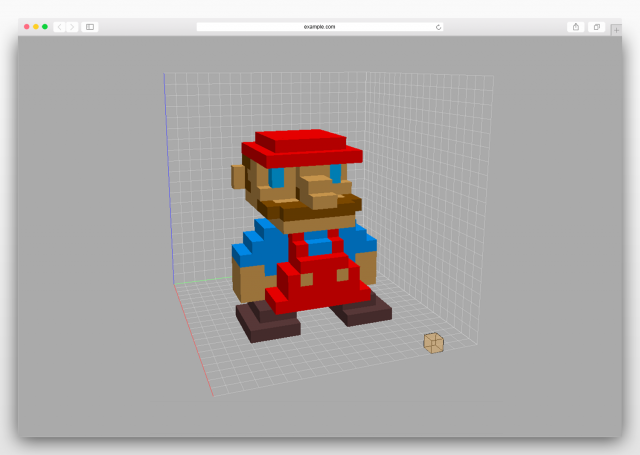Toggle the Safari sidebar button
Image resolution: width=640 pixels, height=455 pixels.
click(90, 27)
